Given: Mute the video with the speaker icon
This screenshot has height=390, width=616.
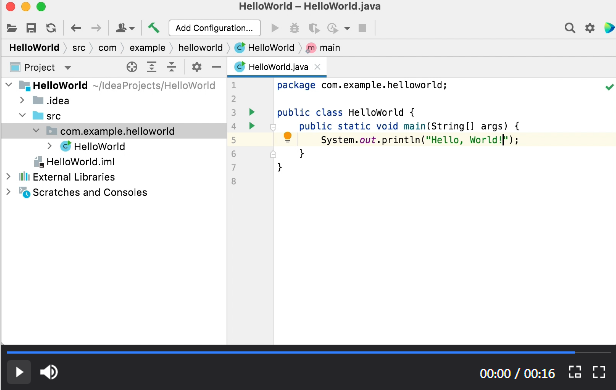Looking at the screenshot, I should [x=49, y=372].
